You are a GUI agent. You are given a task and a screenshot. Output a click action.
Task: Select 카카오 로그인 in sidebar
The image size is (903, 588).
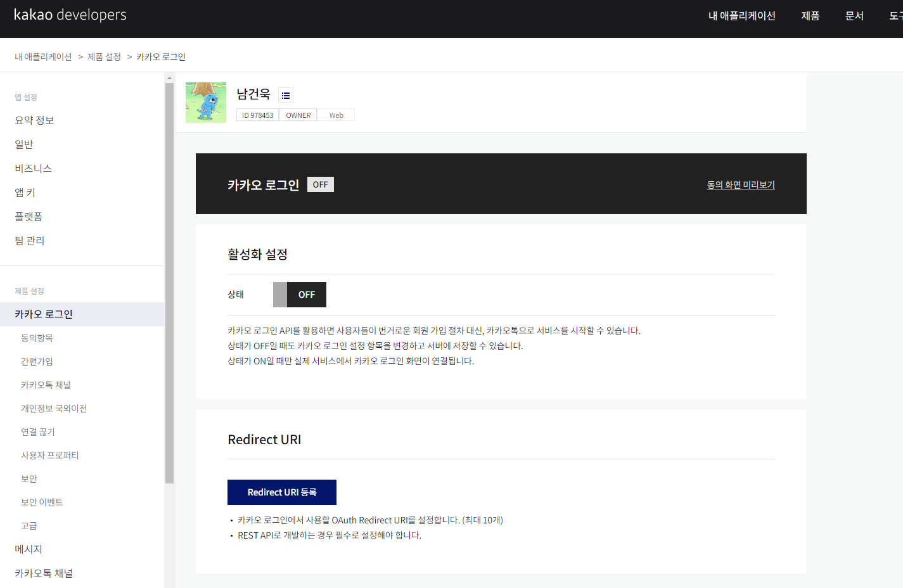point(82,314)
